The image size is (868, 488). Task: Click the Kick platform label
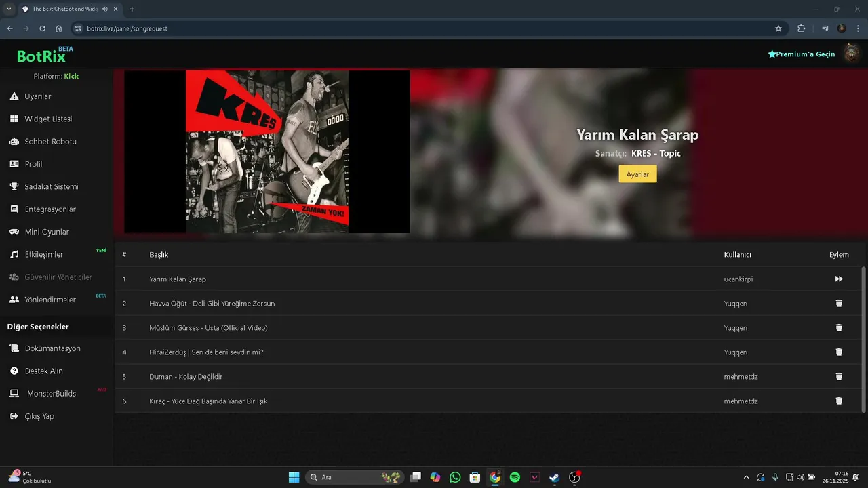point(71,76)
